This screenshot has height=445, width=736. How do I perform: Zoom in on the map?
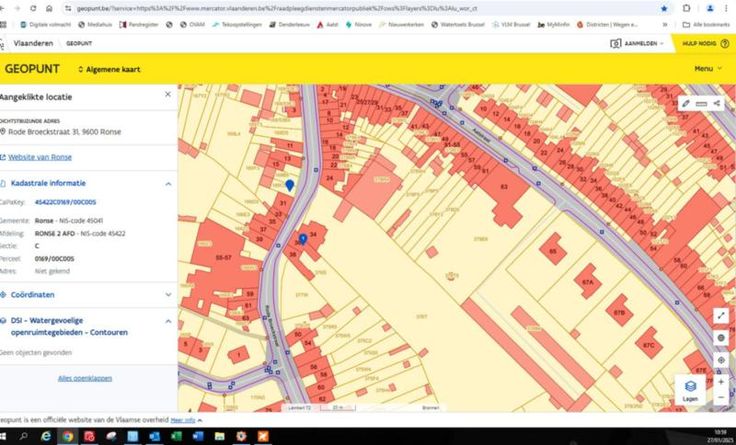coord(721,381)
